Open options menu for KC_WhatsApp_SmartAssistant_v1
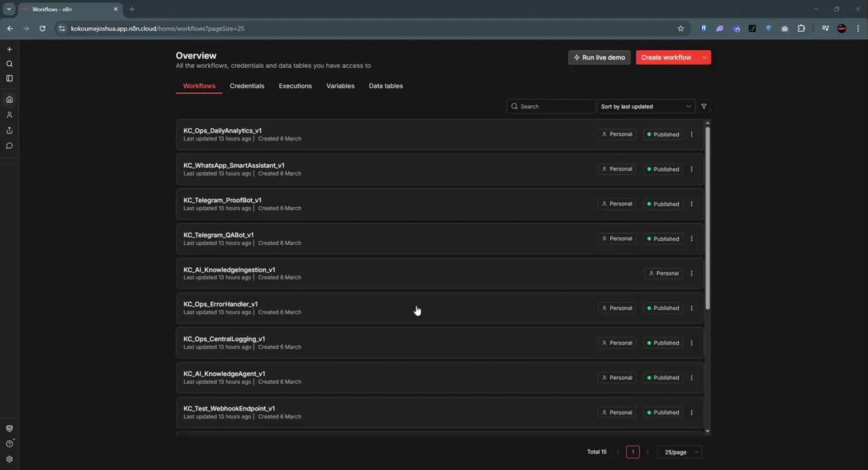Image resolution: width=868 pixels, height=470 pixels. [692, 169]
